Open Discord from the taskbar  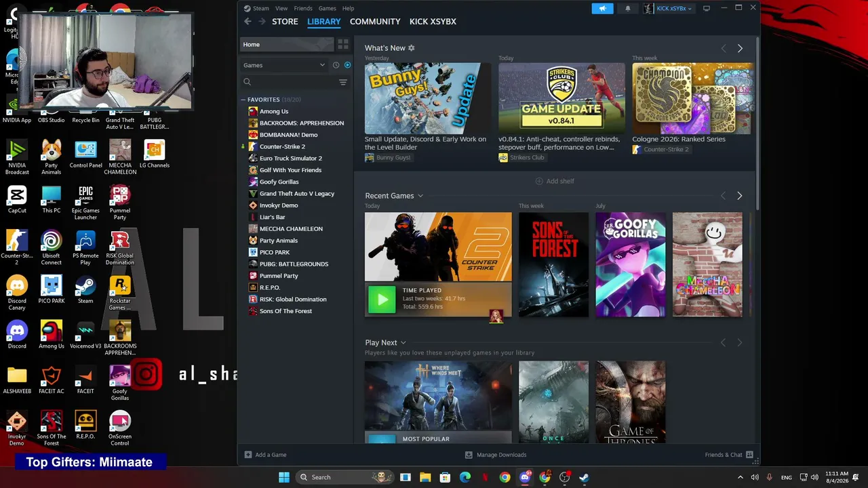tap(525, 477)
